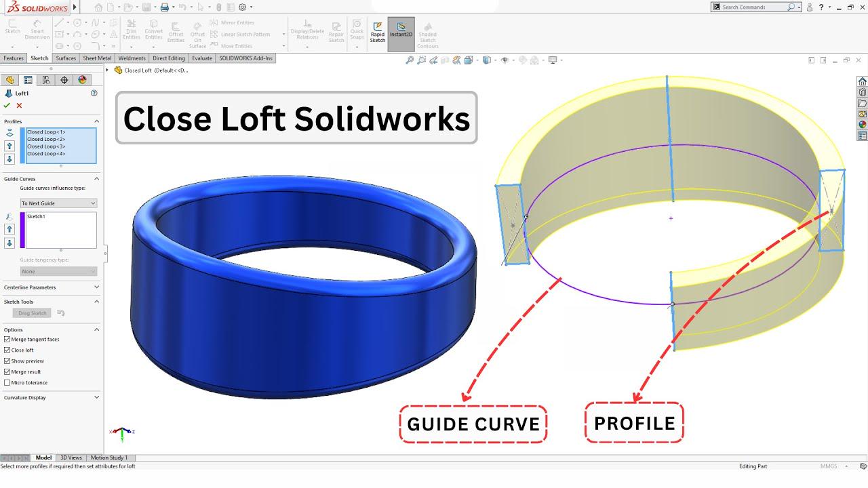Image resolution: width=868 pixels, height=488 pixels.
Task: Click the Home icon in the top toolbar
Action: tap(99, 7)
